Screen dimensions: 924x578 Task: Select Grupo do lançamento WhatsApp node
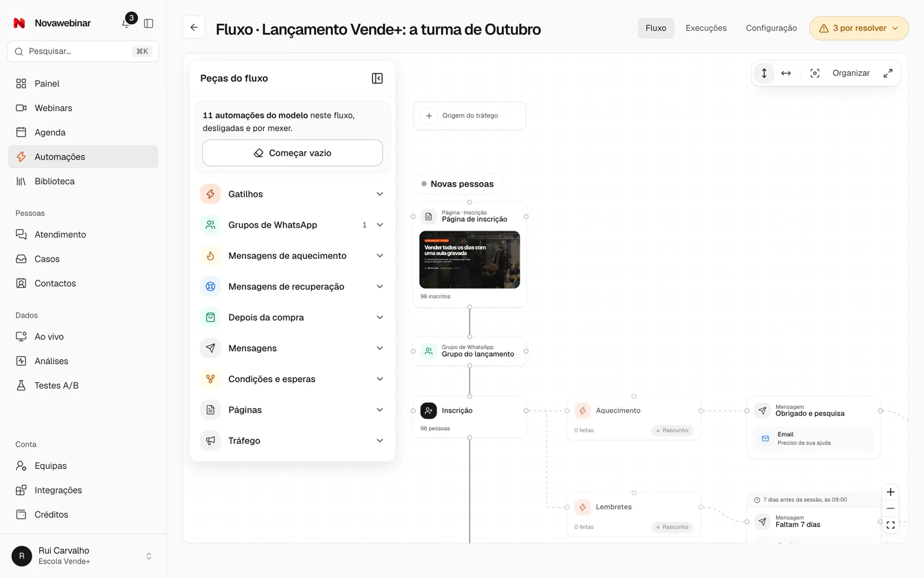[x=470, y=351]
